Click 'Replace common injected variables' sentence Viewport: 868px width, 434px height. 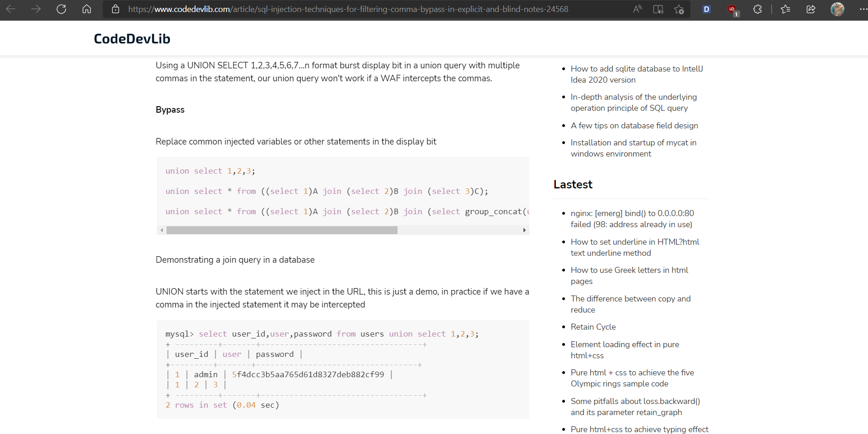click(x=296, y=142)
